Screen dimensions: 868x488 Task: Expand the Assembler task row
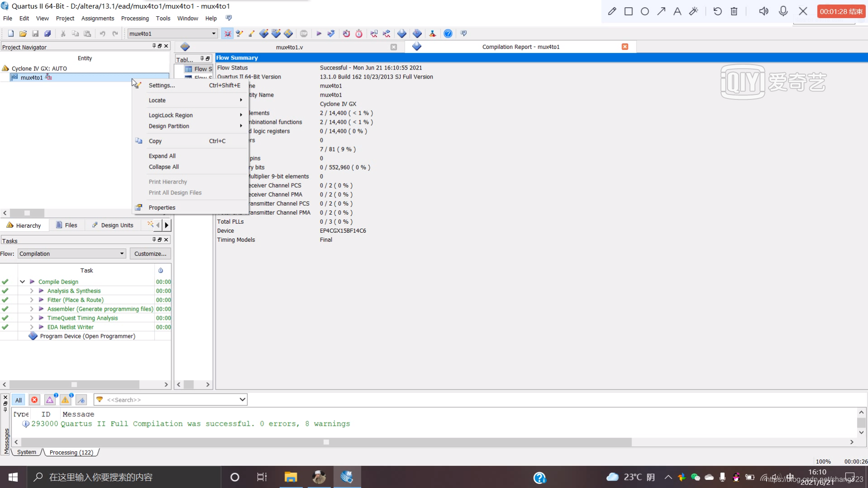click(31, 309)
